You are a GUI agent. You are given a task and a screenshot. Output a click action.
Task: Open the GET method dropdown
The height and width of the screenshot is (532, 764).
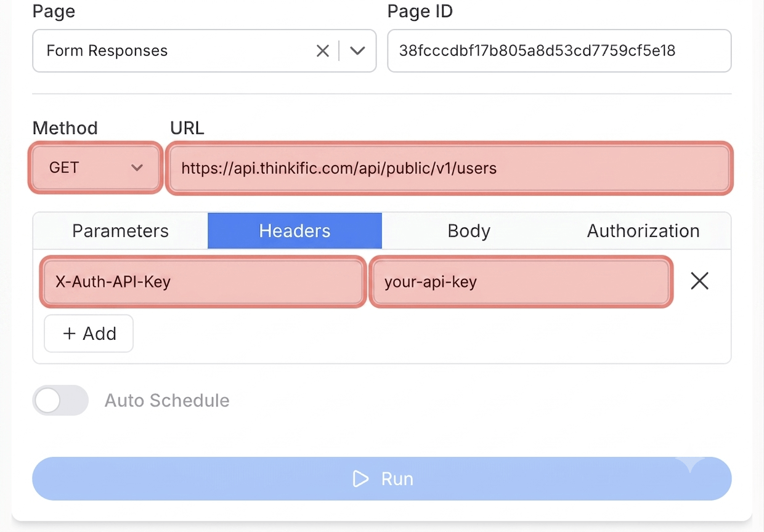(95, 167)
